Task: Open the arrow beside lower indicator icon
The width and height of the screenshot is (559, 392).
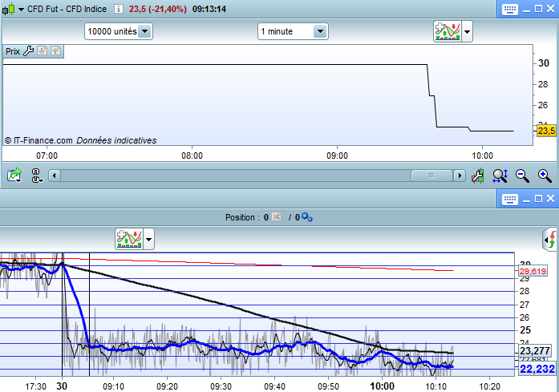Action: [148, 239]
